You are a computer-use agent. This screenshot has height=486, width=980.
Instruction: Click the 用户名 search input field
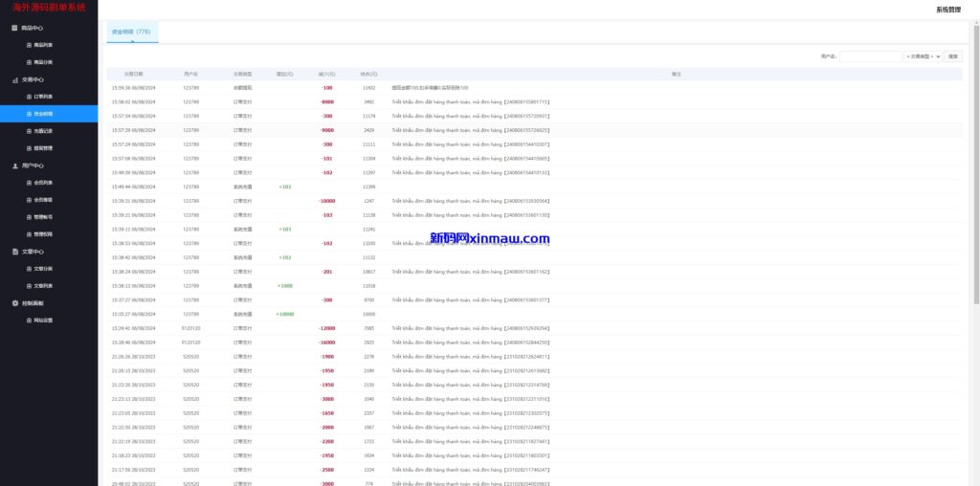coord(870,56)
